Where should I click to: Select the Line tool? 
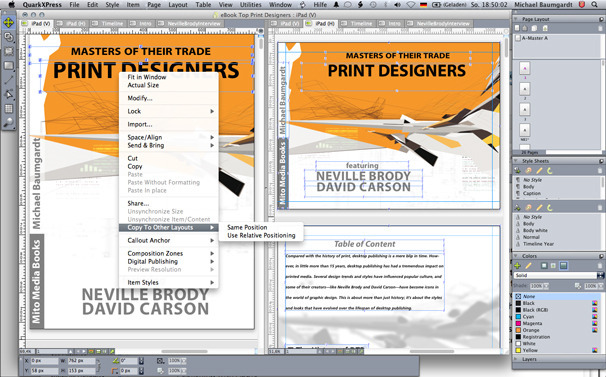[x=9, y=80]
